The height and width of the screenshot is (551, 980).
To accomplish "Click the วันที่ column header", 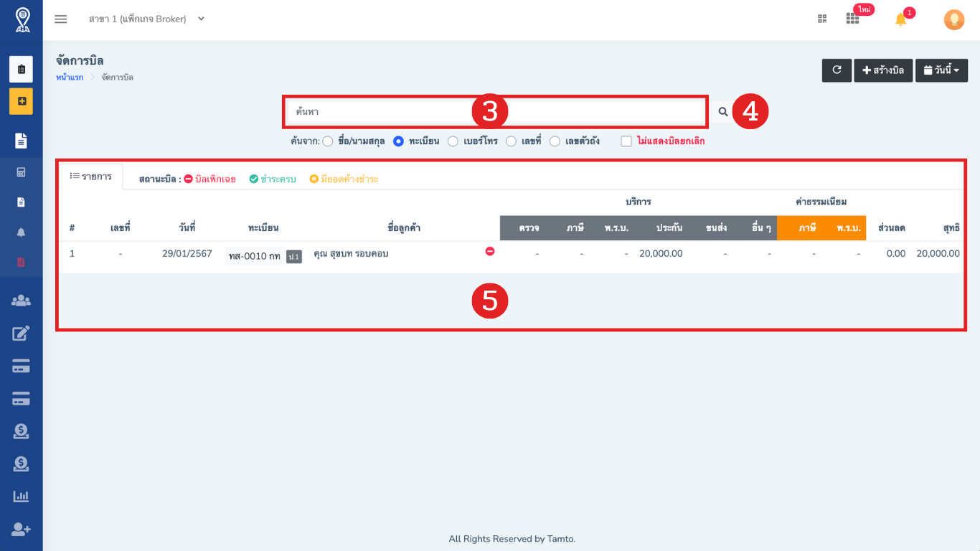I will pyautogui.click(x=187, y=227).
